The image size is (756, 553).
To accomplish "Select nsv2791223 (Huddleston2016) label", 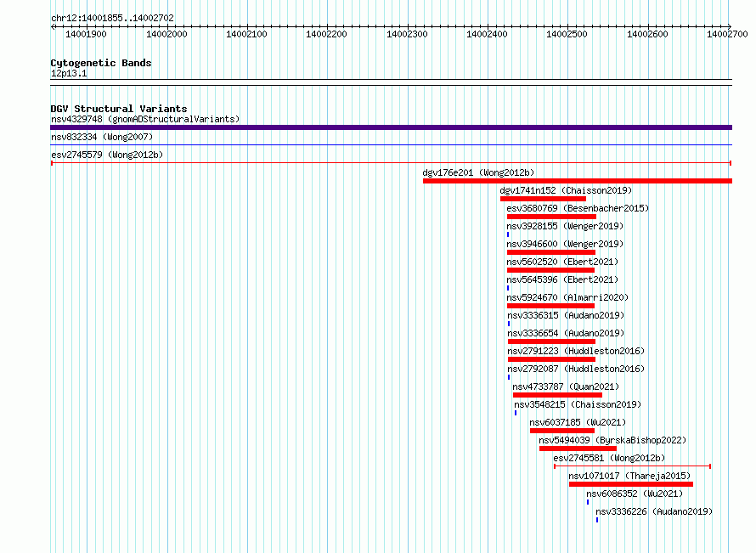I will 576,351.
